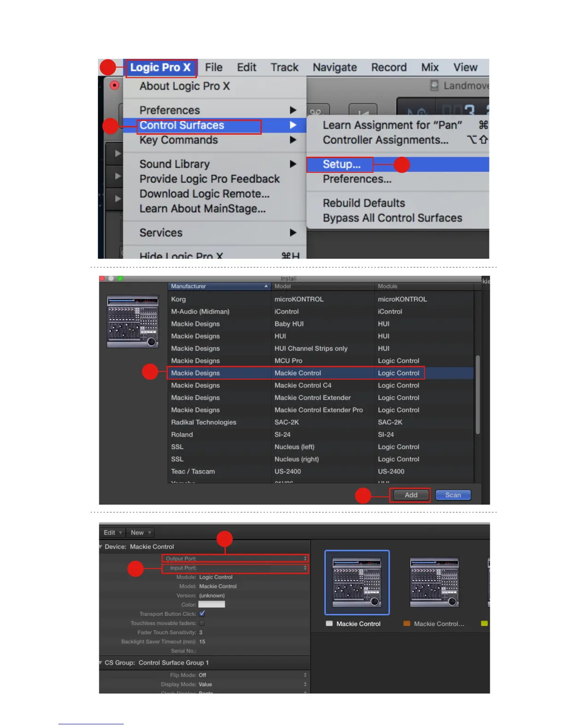563x728 pixels.
Task: Click the white color tag beside Mackie Control
Action: point(329,624)
